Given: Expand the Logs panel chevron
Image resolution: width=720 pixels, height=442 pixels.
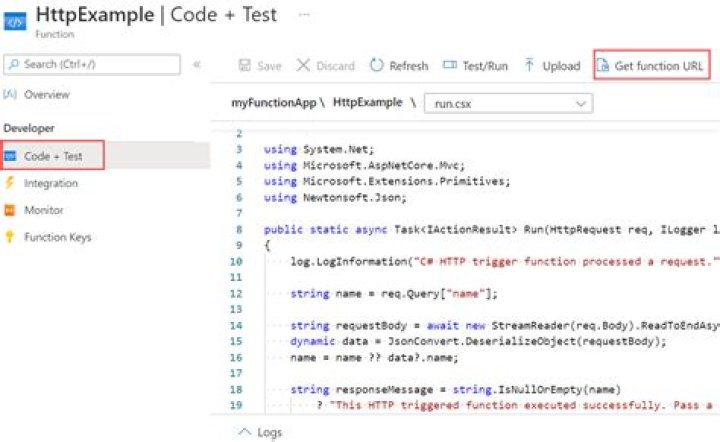Looking at the screenshot, I should pyautogui.click(x=245, y=432).
